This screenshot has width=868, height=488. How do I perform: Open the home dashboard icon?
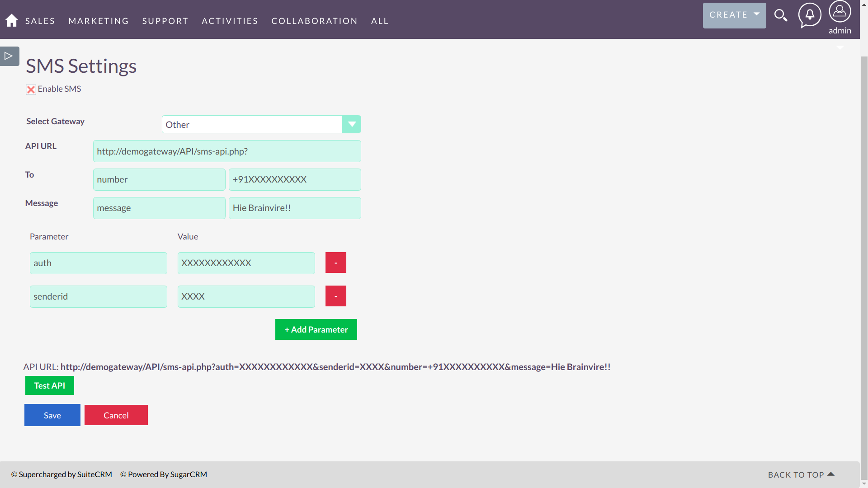click(11, 20)
